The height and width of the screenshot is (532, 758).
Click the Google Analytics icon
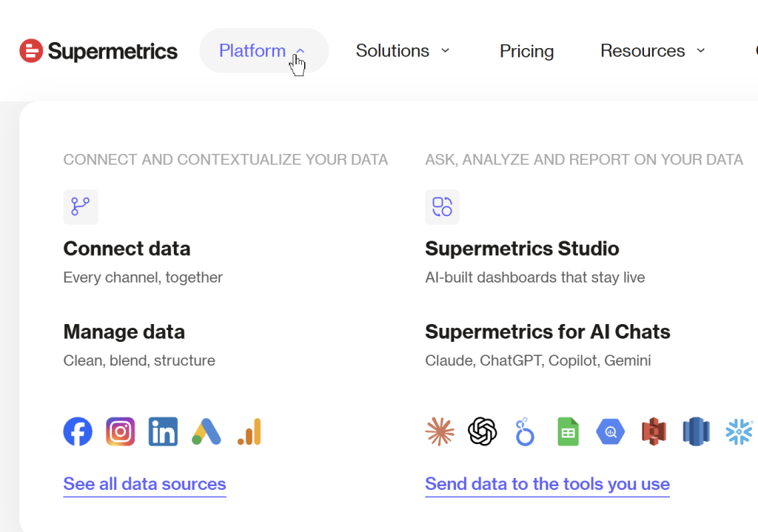[249, 431]
